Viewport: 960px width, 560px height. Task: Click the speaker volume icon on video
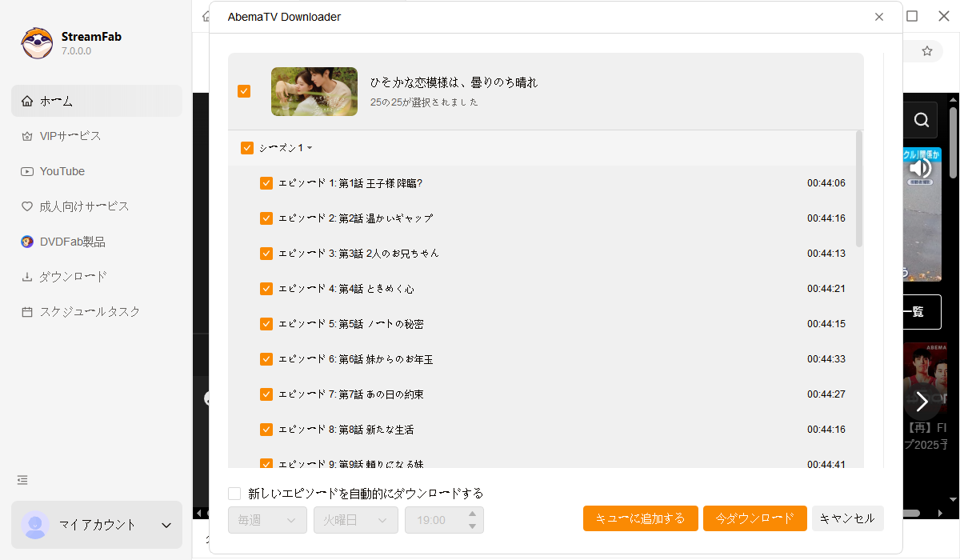tap(920, 168)
